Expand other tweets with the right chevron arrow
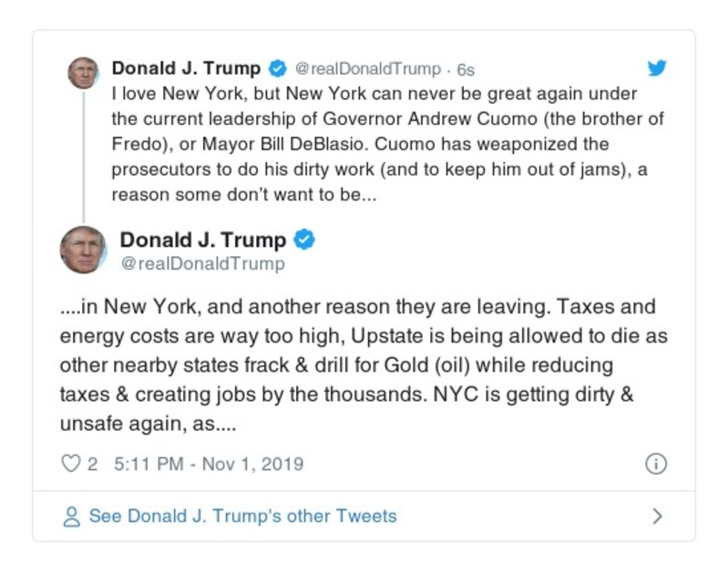 click(x=658, y=517)
